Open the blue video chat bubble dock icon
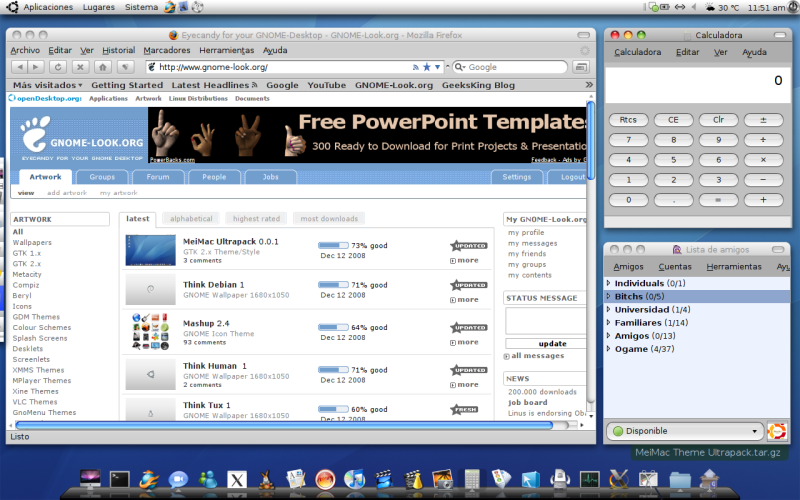The height and width of the screenshot is (500, 800). coord(178,480)
